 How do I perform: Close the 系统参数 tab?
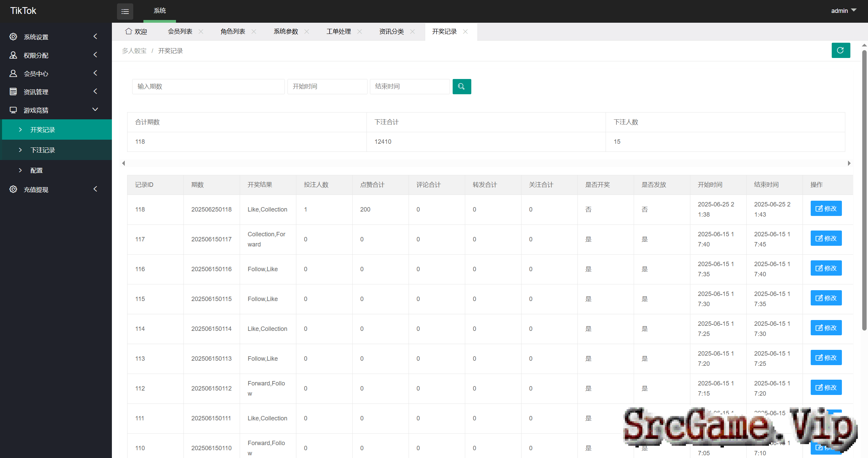coord(307,32)
